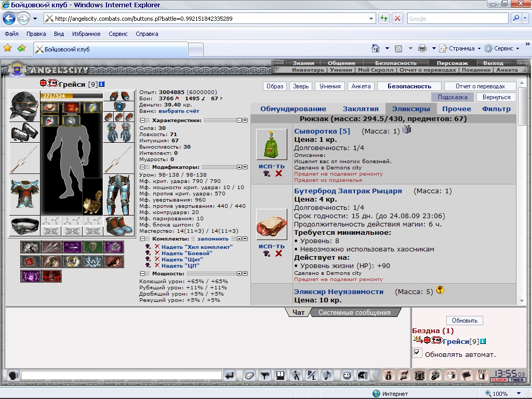The image size is (532, 399).
Task: Toggle the chat sound icon
Action: pos(327,376)
